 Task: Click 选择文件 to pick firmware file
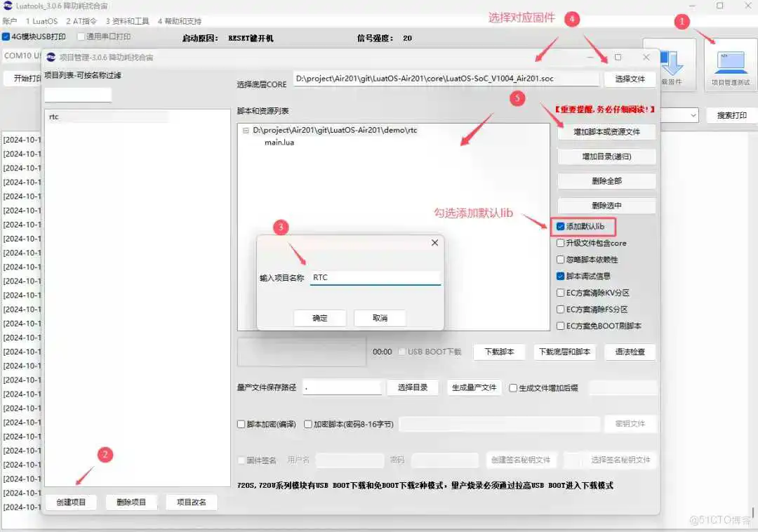pyautogui.click(x=630, y=79)
